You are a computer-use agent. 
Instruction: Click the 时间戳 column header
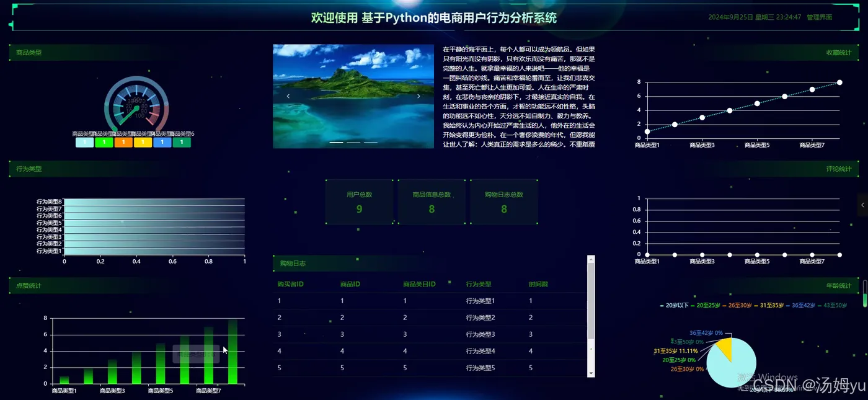pyautogui.click(x=538, y=284)
